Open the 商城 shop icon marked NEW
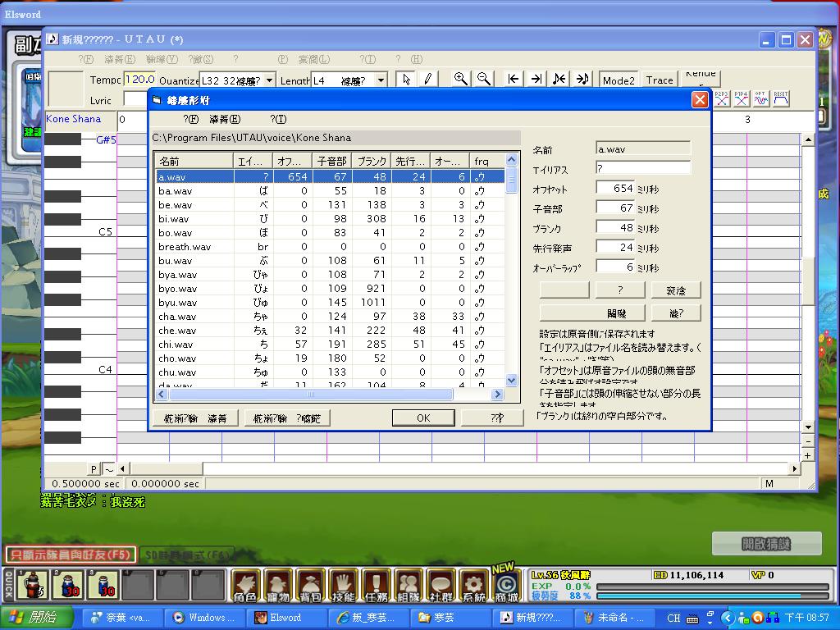This screenshot has height=630, width=840. pyautogui.click(x=506, y=586)
